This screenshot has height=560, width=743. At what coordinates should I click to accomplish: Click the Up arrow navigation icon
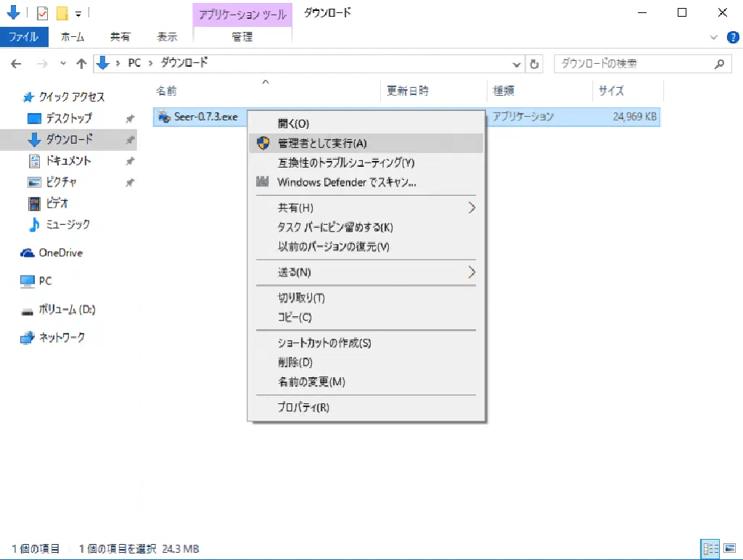pos(81,64)
